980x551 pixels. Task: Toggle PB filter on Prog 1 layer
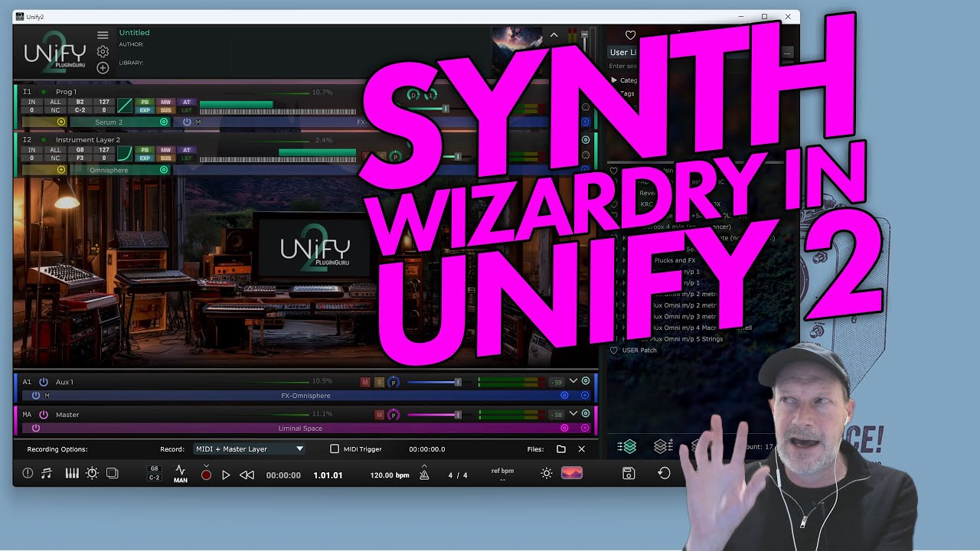coord(145,102)
